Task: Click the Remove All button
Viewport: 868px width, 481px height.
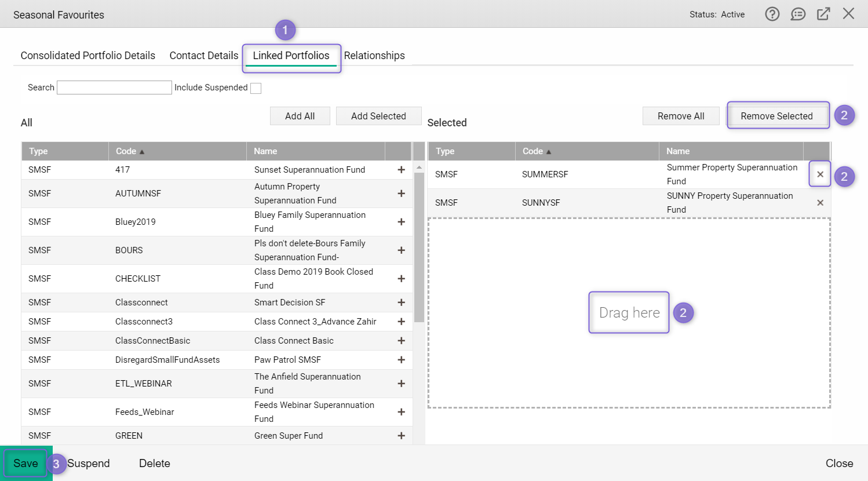Action: pyautogui.click(x=681, y=116)
